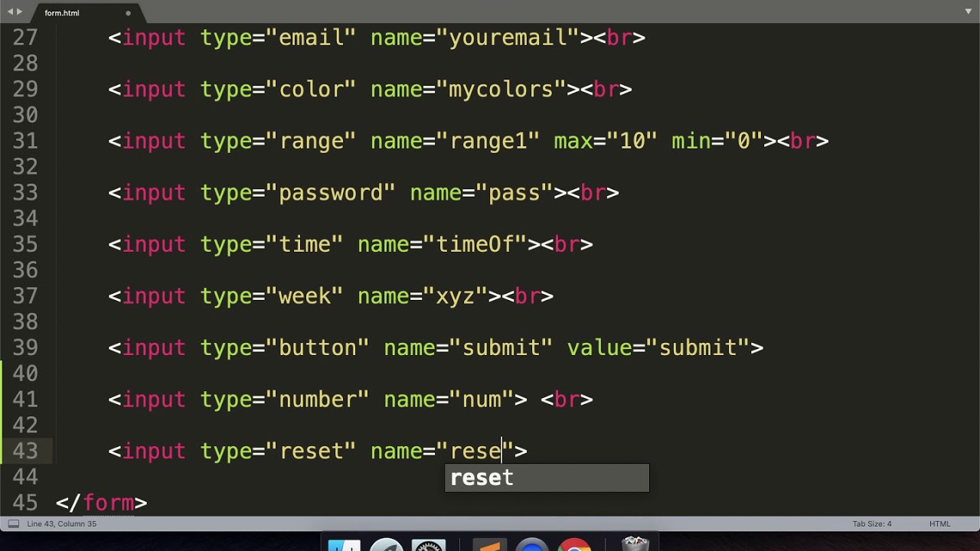Click the max="10" attribute value

[x=632, y=141]
